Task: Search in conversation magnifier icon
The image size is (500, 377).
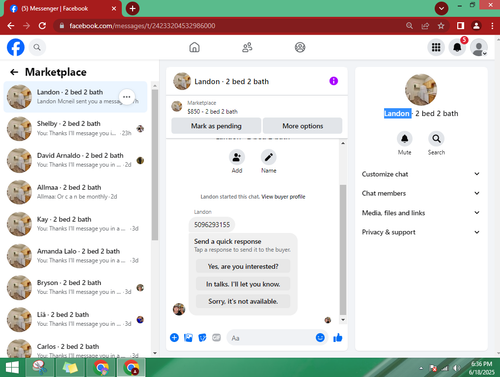Action: pos(436,139)
